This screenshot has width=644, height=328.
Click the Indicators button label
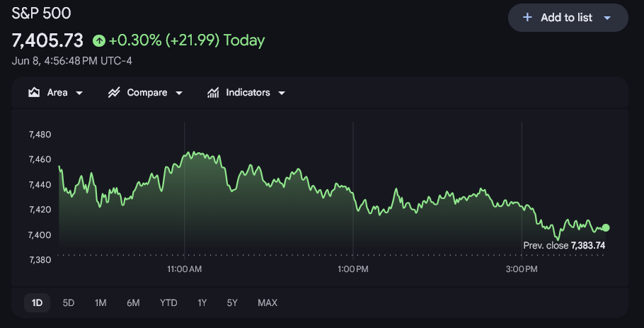(x=248, y=93)
